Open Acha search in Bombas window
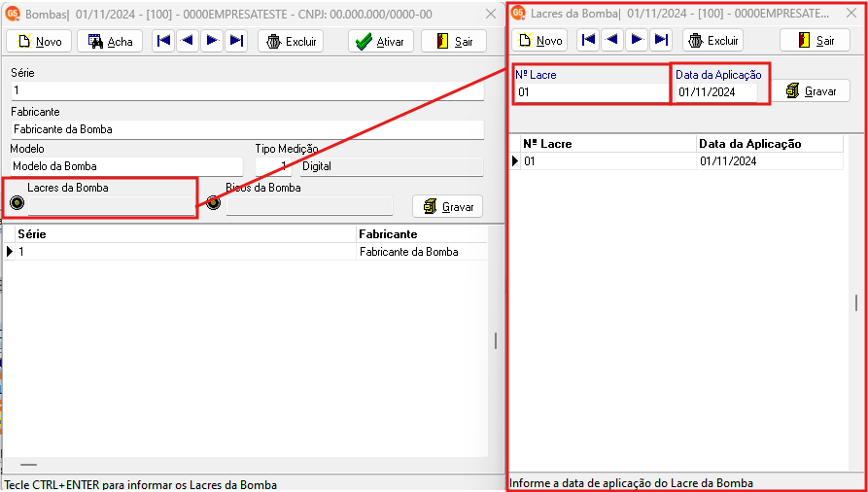 coord(110,42)
